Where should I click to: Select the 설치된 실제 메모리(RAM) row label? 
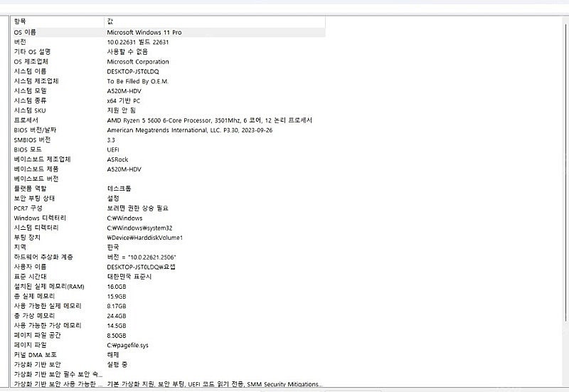pos(49,287)
